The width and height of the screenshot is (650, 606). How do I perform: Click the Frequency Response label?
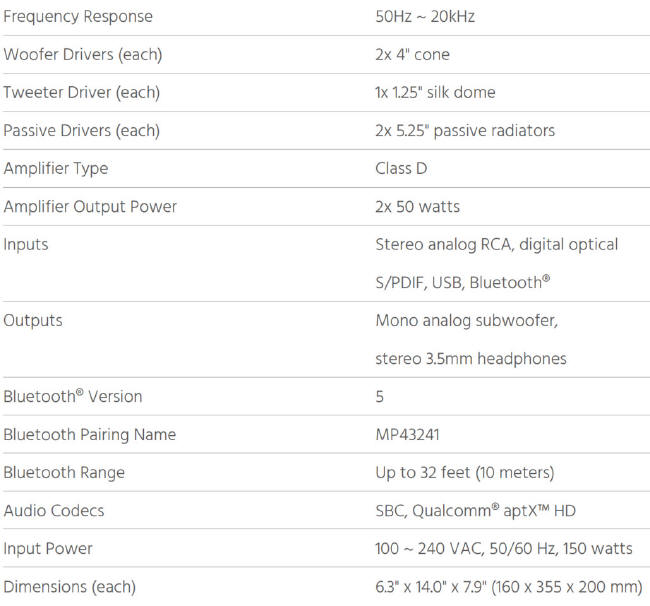(x=78, y=17)
